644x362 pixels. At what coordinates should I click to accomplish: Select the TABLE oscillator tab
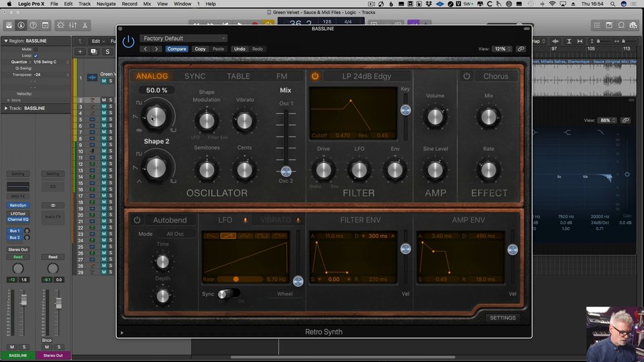coord(238,76)
